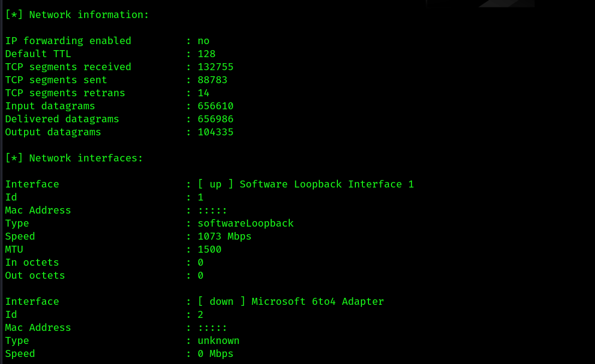The width and height of the screenshot is (595, 364).
Task: Click the '[ down ]' status indicator
Action: (222, 301)
